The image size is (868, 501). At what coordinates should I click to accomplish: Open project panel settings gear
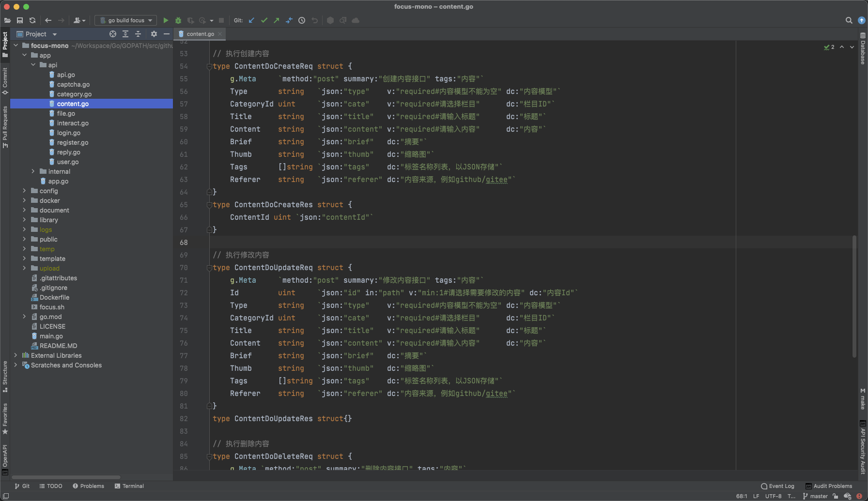click(x=154, y=34)
